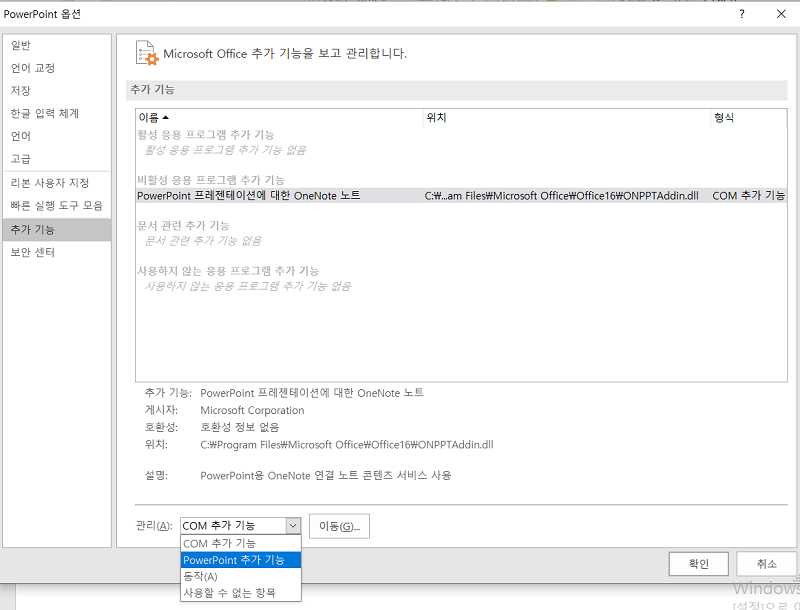Click the 호환성 정보 없음 text
800x610 pixels.
pyautogui.click(x=239, y=427)
